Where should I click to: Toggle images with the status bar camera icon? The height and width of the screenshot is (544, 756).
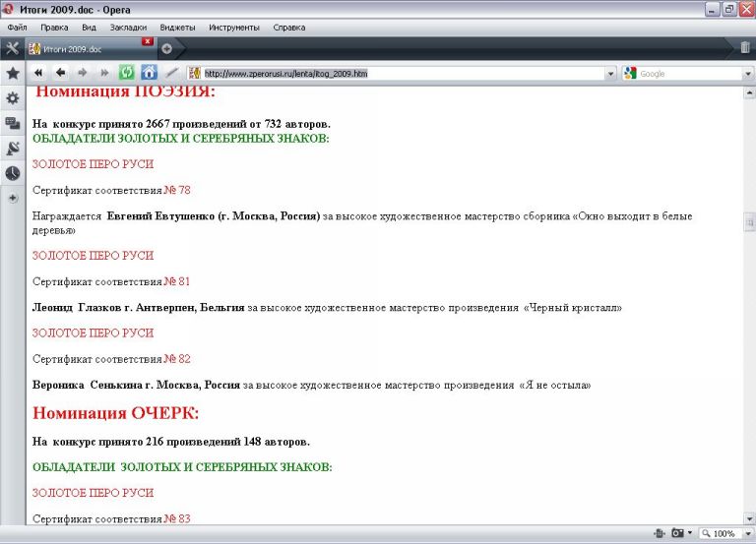678,533
